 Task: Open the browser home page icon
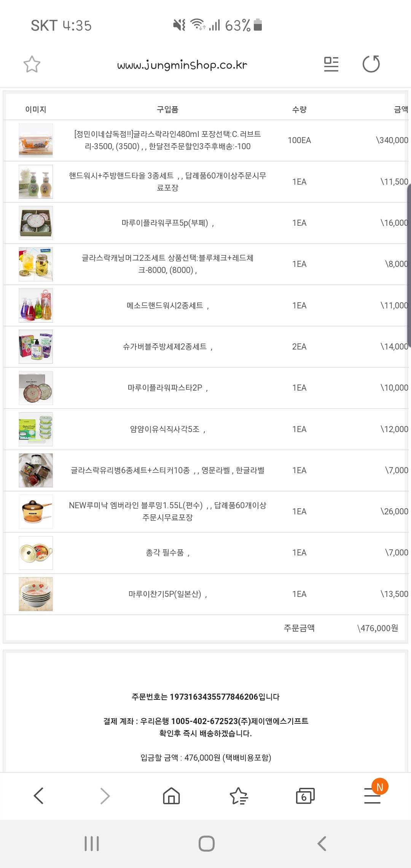click(x=171, y=796)
